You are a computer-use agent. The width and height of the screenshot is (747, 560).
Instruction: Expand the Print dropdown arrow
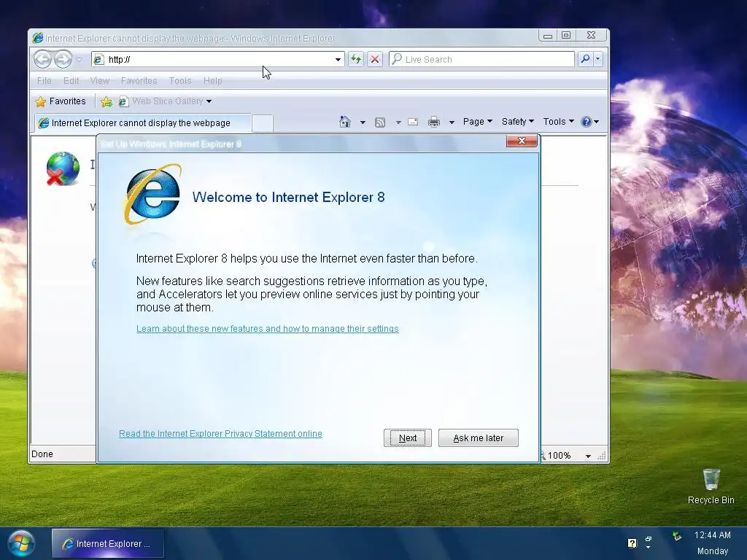pos(451,122)
